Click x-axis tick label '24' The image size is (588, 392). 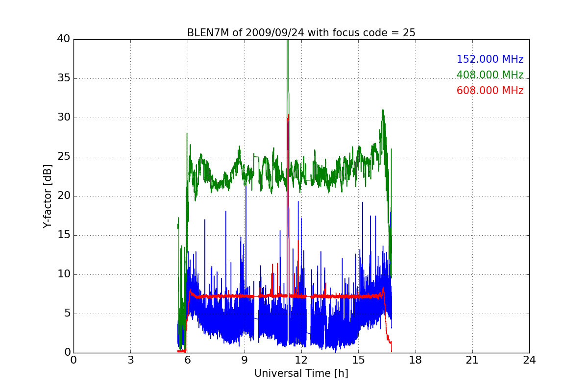click(529, 360)
